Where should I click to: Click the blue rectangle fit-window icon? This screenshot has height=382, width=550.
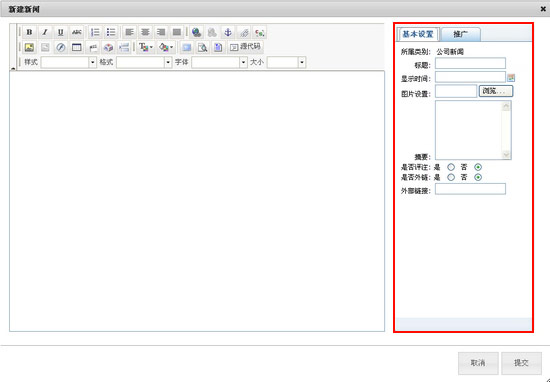187,47
